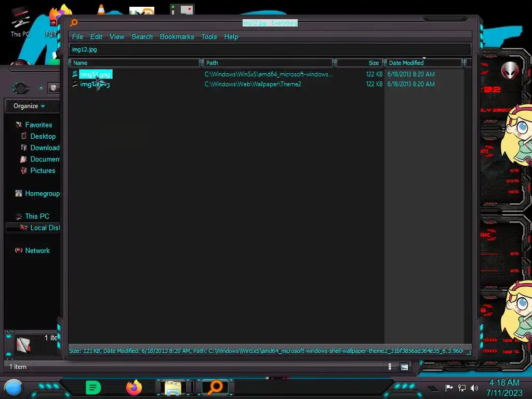The width and height of the screenshot is (532, 399).
Task: Select This PC in Explorer navigation pane
Action: [x=37, y=216]
